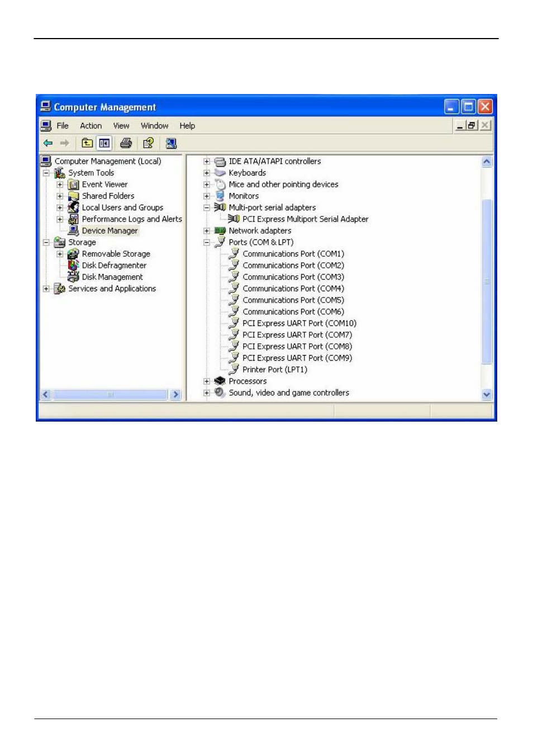Click the Local Users and Groups icon
Viewport: 533px width, 756px height.
(x=73, y=207)
